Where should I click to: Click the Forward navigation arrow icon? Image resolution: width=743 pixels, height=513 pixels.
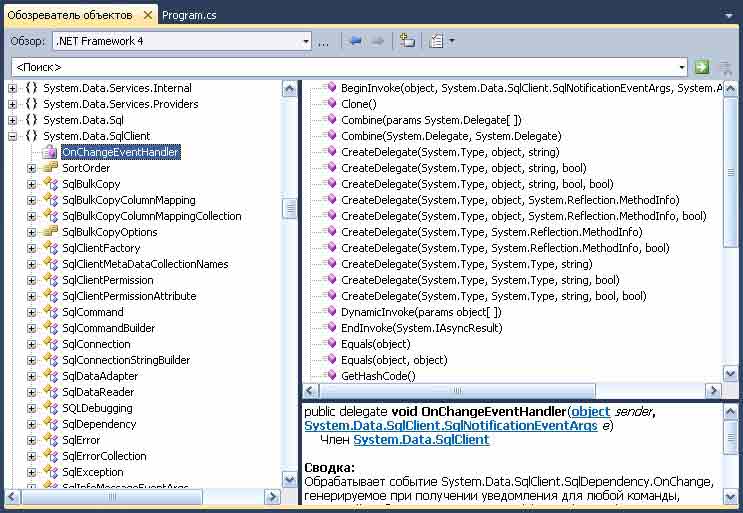pos(378,41)
